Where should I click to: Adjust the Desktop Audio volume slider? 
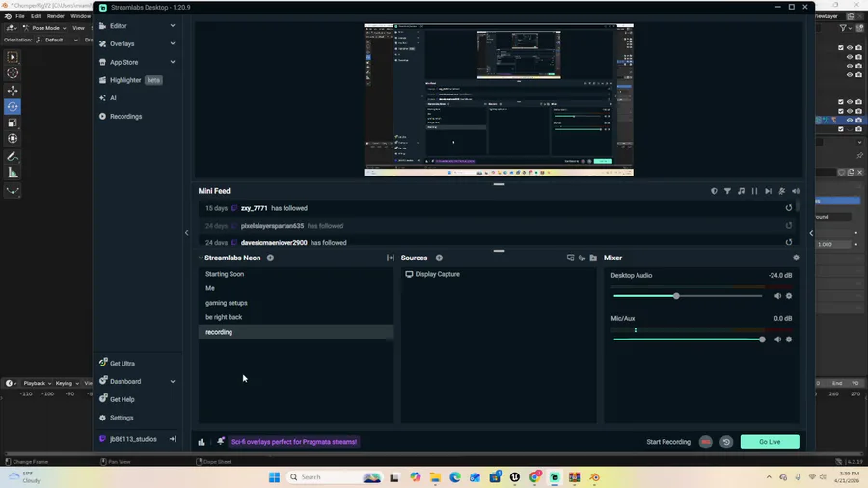688,296
